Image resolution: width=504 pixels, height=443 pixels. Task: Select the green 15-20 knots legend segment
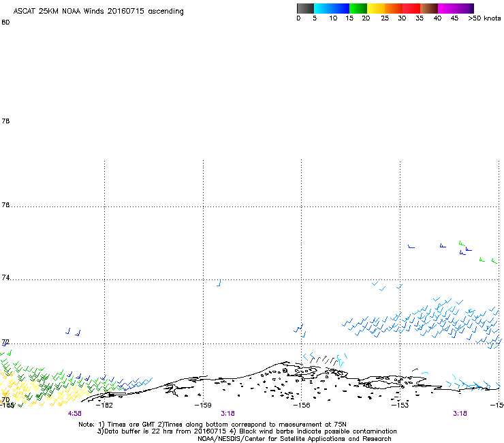pyautogui.click(x=358, y=8)
